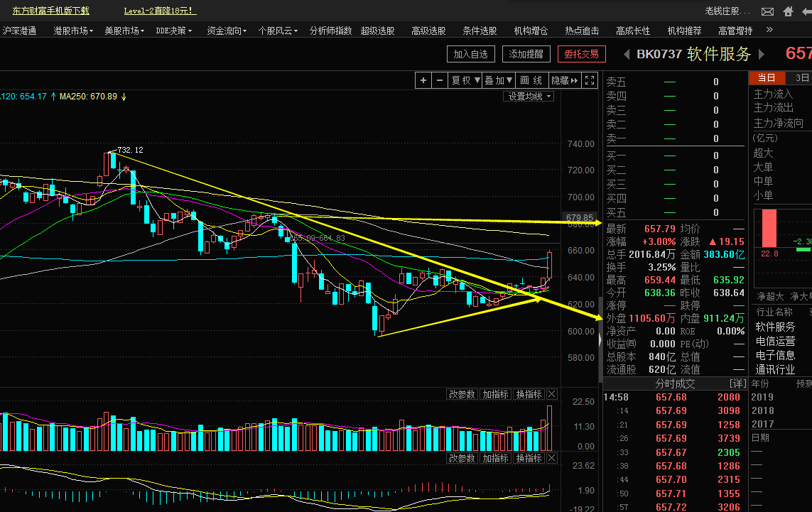Open 设置均线 dropdown
Viewport: 812px width, 512px height.
(x=529, y=97)
